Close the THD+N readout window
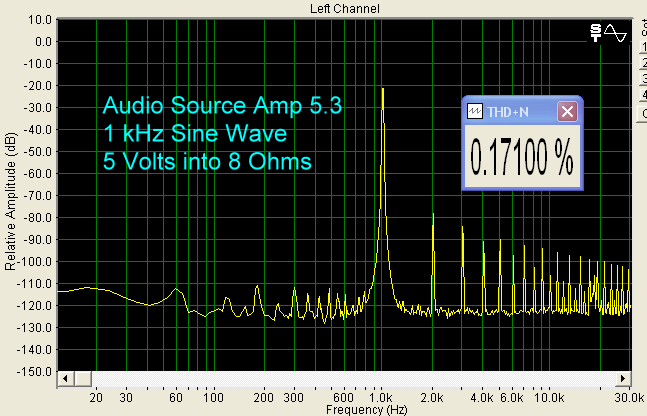The height and width of the screenshot is (416, 647). [x=567, y=111]
